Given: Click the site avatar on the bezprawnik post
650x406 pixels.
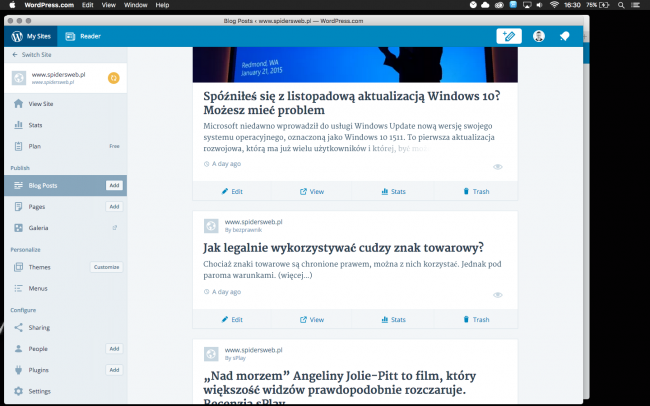Looking at the screenshot, I should pos(211,226).
